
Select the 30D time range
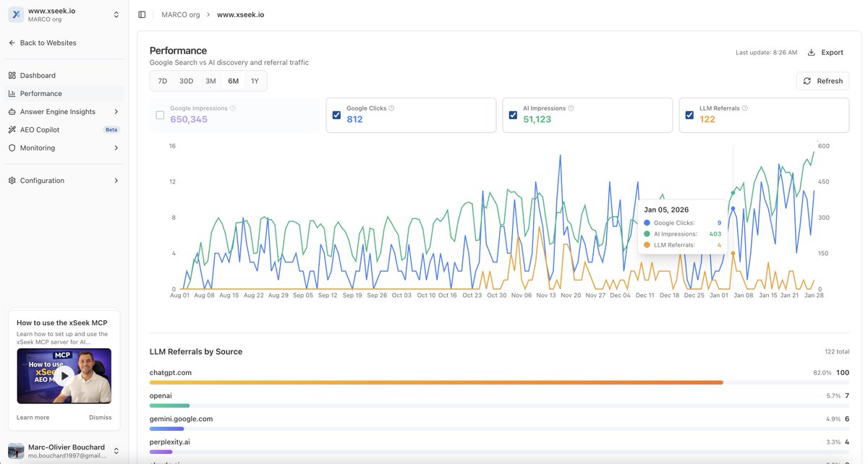(x=187, y=81)
